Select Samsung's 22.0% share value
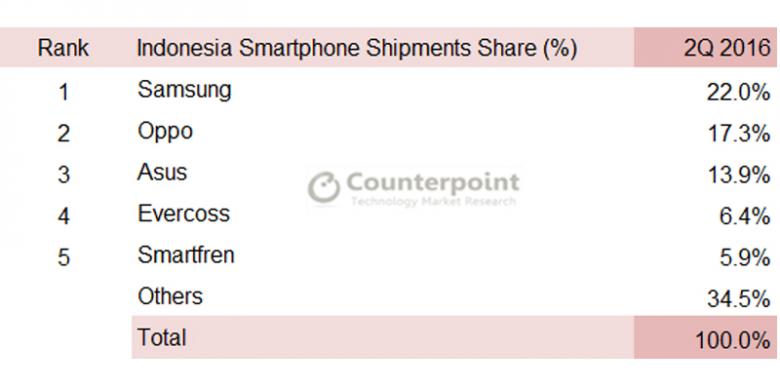The width and height of the screenshot is (780, 390). tap(739, 93)
